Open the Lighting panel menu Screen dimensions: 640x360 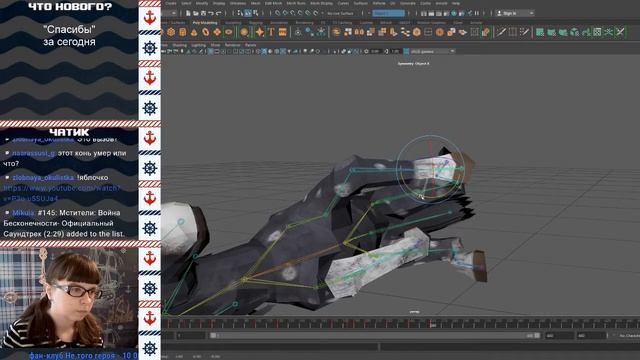(198, 45)
